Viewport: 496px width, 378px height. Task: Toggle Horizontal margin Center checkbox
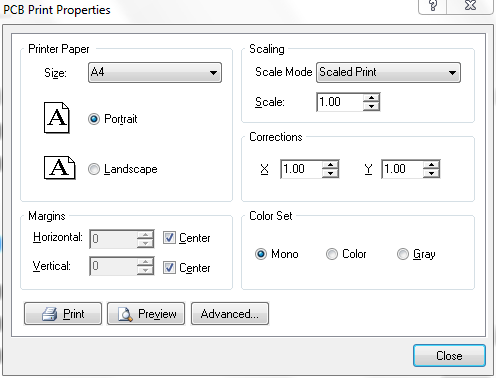pos(169,238)
